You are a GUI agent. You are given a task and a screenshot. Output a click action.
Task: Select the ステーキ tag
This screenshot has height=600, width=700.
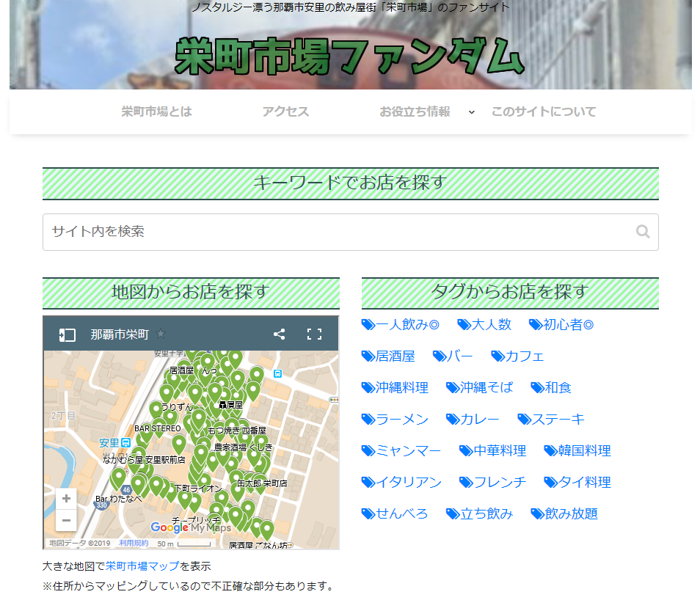click(x=551, y=420)
